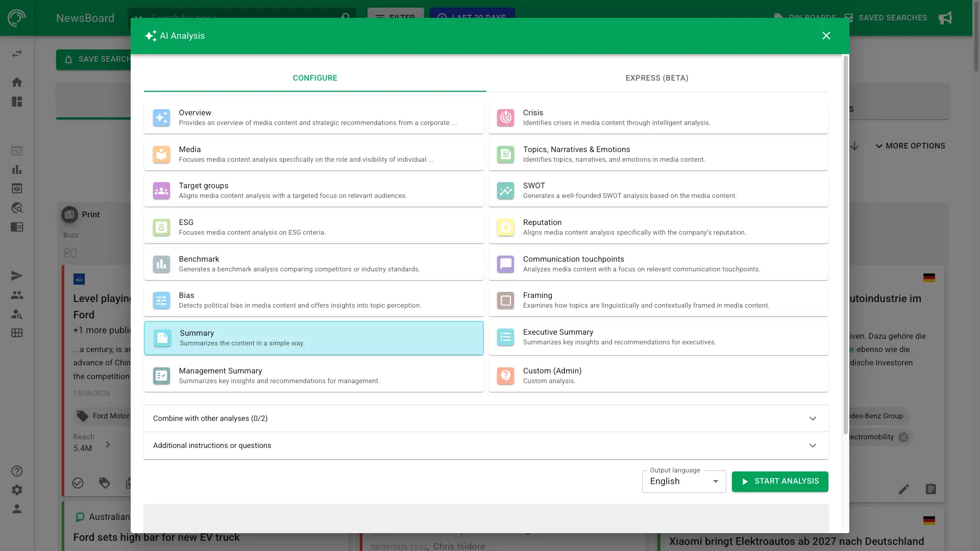Select the SWOT analysis icon

coord(505,191)
